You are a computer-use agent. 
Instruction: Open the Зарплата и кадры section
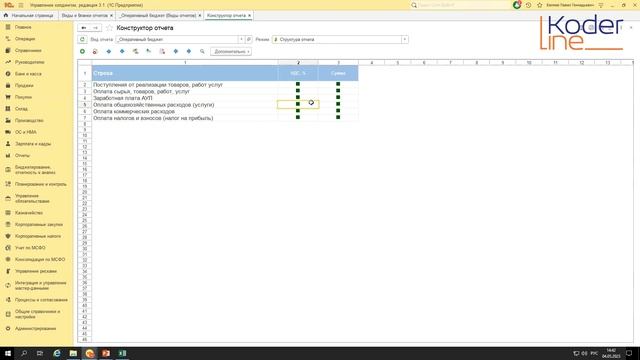pyautogui.click(x=33, y=144)
